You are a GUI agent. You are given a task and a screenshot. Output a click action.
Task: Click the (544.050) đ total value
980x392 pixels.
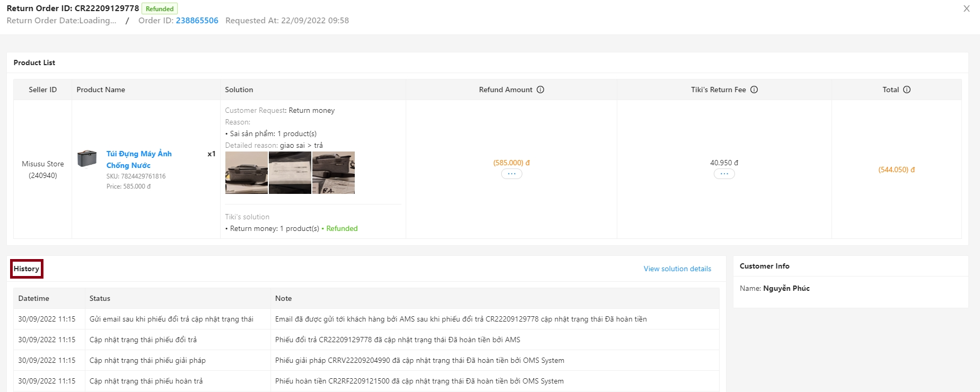[897, 170]
